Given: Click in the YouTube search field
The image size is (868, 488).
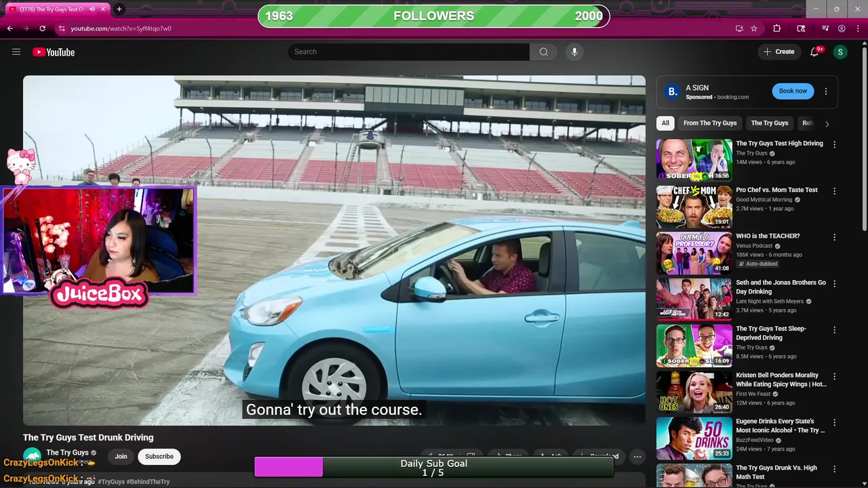Looking at the screenshot, I should (409, 52).
